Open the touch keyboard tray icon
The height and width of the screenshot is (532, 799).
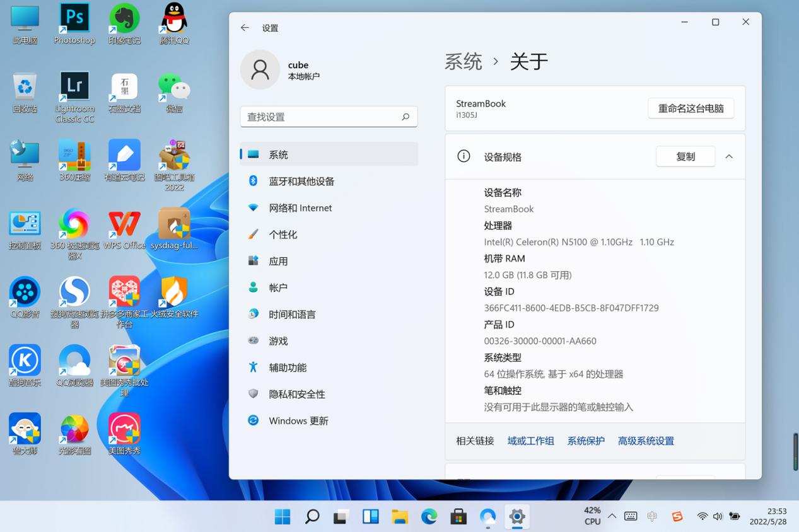(631, 516)
